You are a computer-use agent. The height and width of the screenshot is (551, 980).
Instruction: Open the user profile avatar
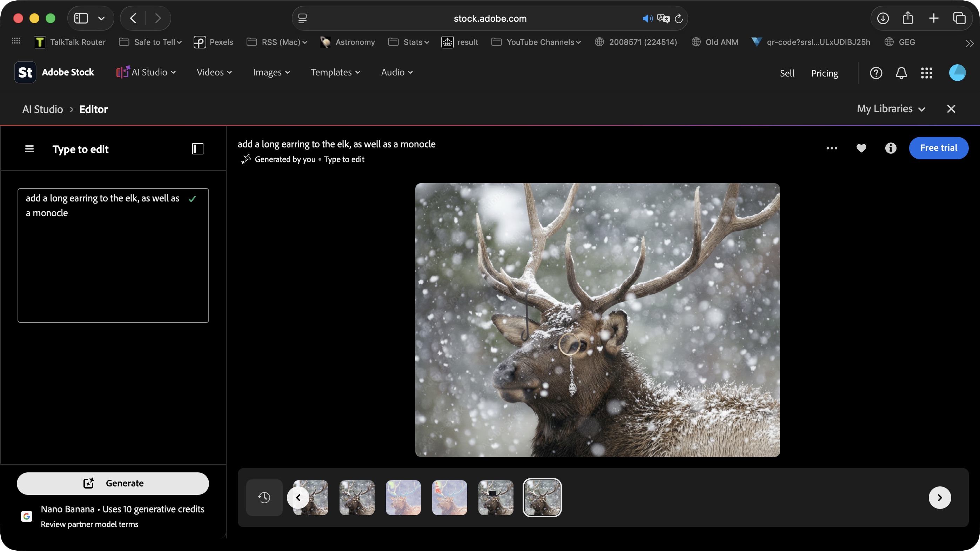click(957, 73)
